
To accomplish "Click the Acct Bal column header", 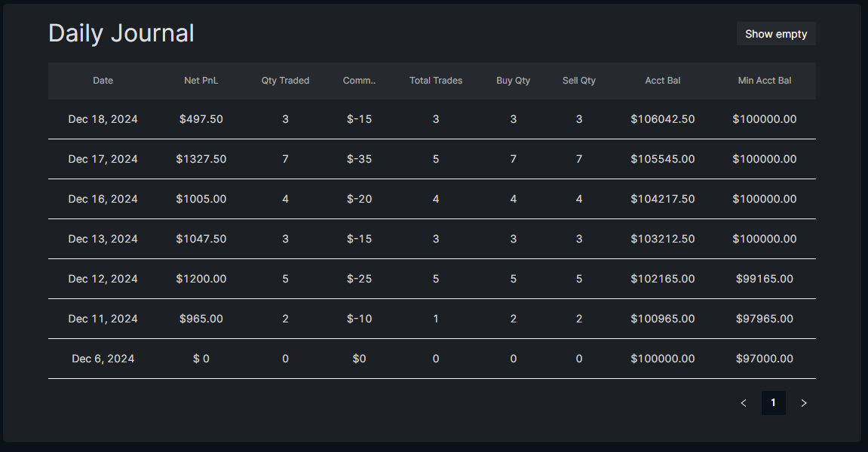I will tap(663, 81).
